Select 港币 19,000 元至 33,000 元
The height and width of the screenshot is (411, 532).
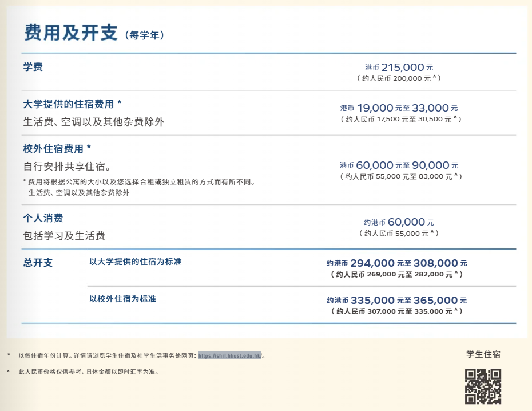click(x=399, y=108)
